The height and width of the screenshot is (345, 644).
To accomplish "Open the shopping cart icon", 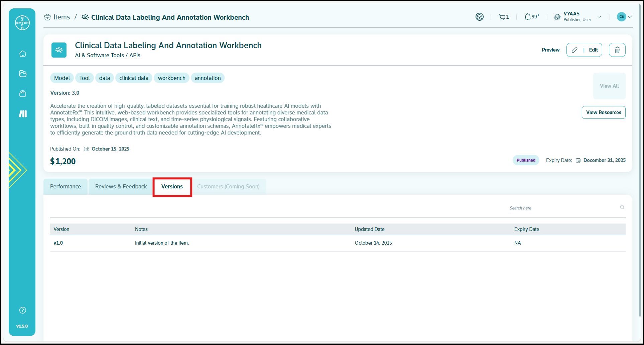I will 502,17.
